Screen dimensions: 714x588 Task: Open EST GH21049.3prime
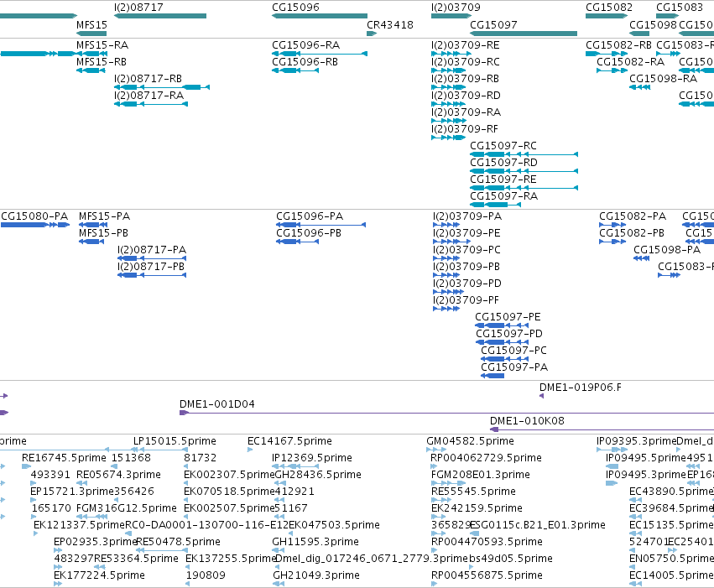(x=279, y=584)
